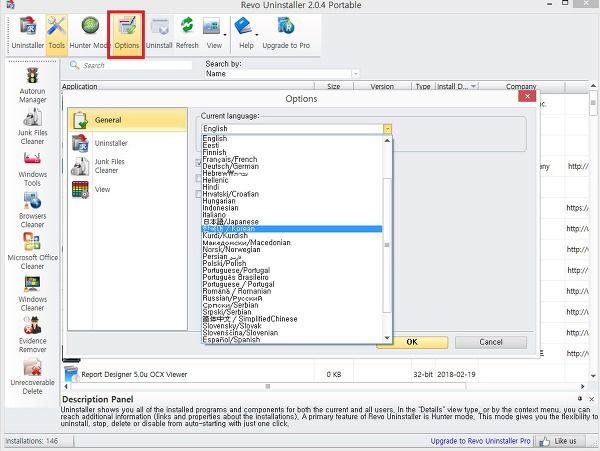Open Search by Name dropdown
The height and width of the screenshot is (451, 600).
click(356, 73)
